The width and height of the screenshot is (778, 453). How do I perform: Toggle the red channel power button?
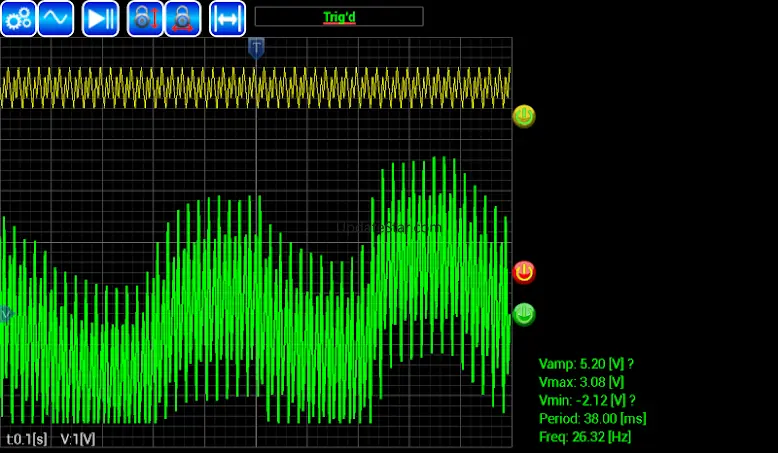pos(523,272)
